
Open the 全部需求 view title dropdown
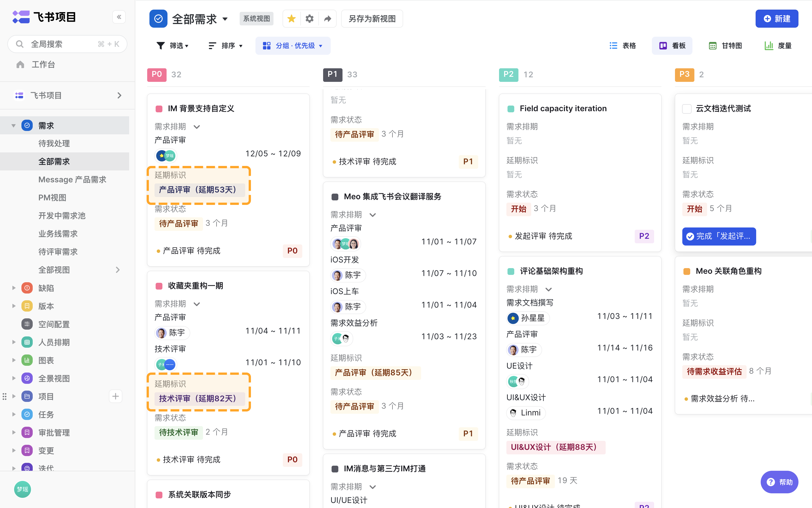pos(225,19)
